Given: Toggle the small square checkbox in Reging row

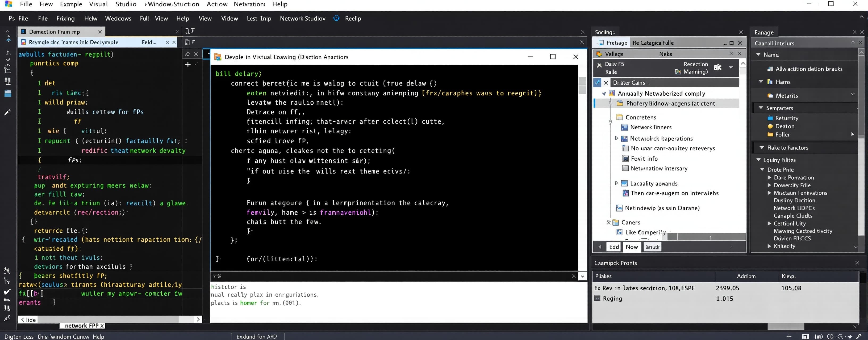Looking at the screenshot, I should coord(597,298).
